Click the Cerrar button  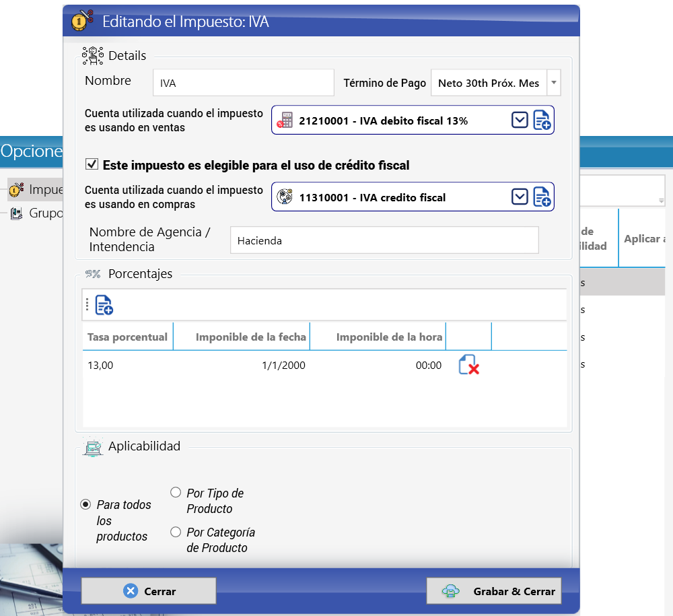(149, 591)
